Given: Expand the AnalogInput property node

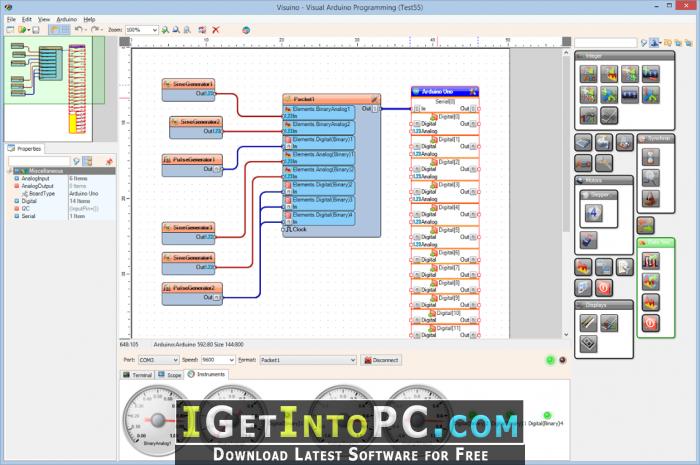Looking at the screenshot, I should [x=17, y=179].
